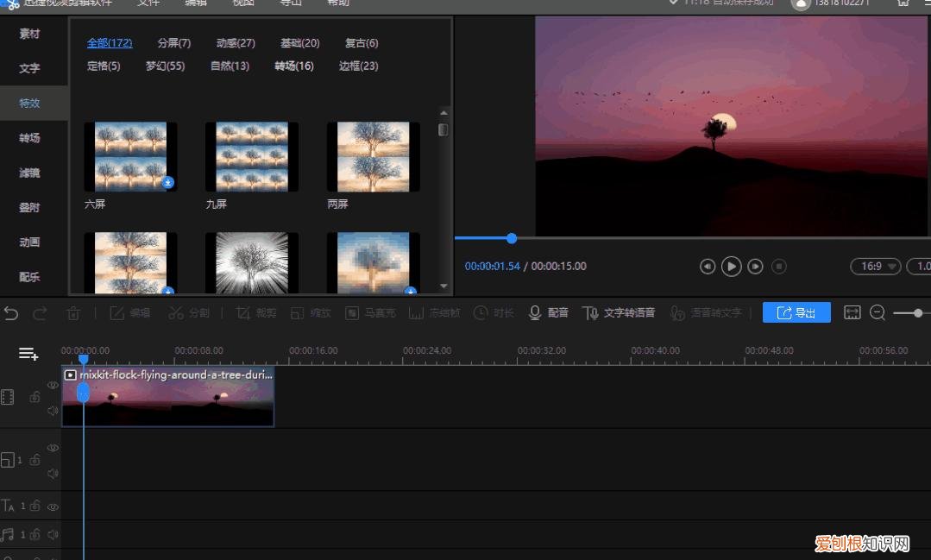
Task: Click the undo arrow in the toolbar
Action: [11, 313]
